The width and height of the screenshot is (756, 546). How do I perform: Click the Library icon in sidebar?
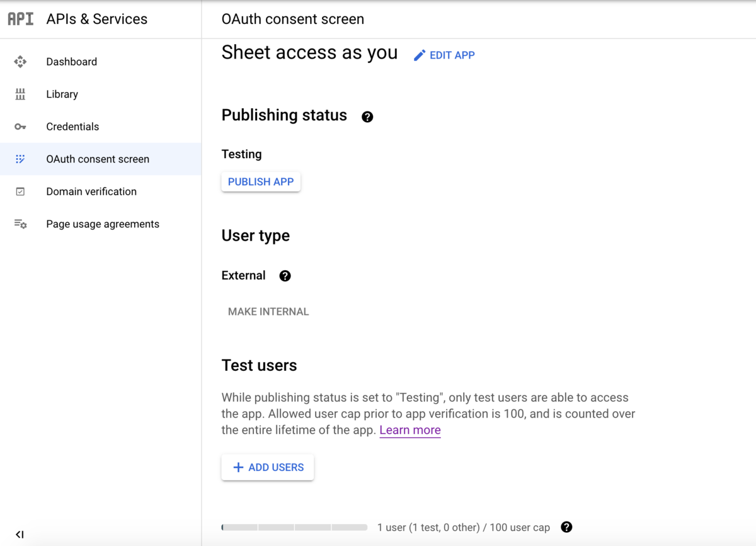point(20,94)
